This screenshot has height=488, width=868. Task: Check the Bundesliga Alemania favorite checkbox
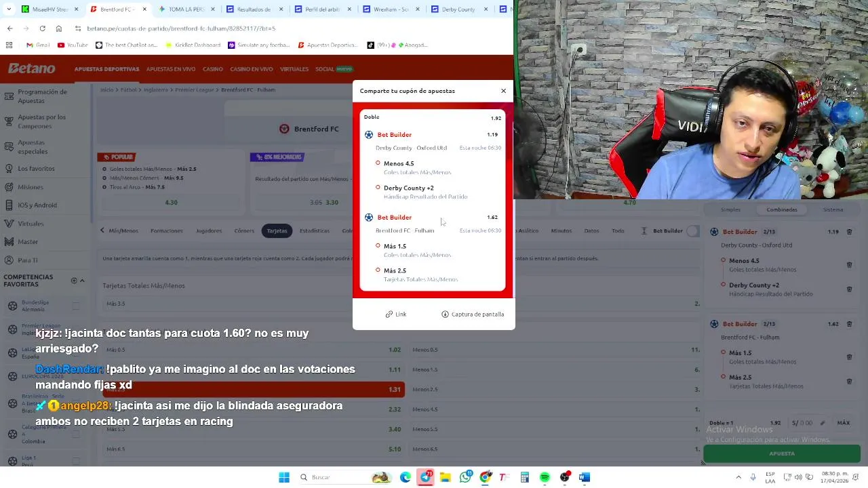tap(76, 306)
